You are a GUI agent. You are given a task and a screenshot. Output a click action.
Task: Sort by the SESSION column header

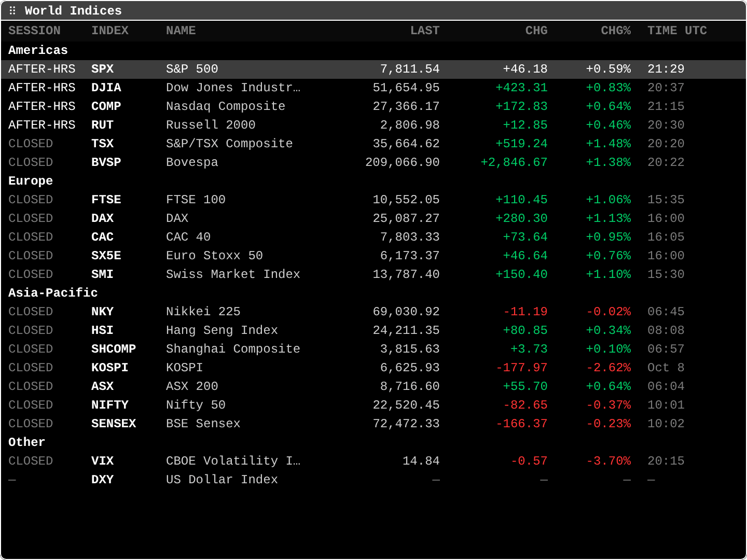pos(34,31)
